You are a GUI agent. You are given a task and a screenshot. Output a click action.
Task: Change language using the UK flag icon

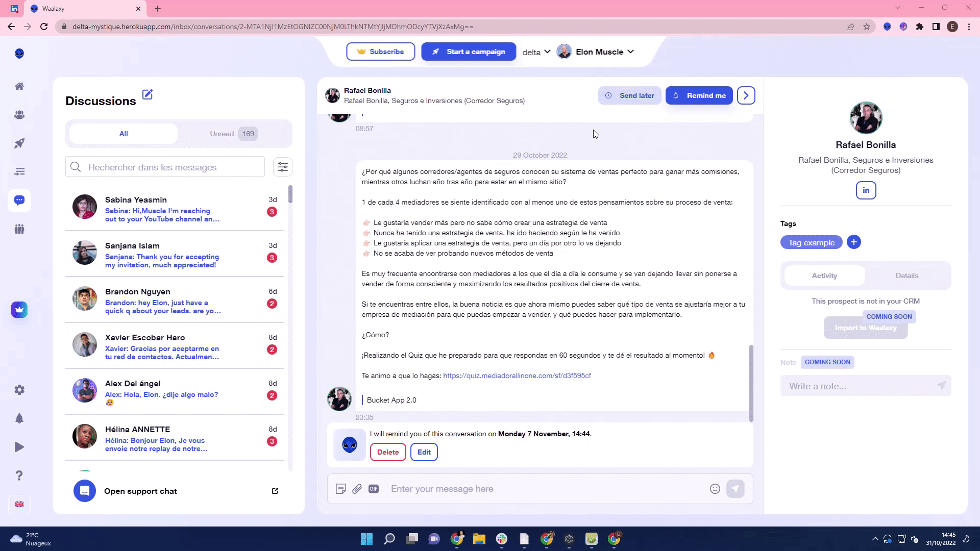[19, 504]
